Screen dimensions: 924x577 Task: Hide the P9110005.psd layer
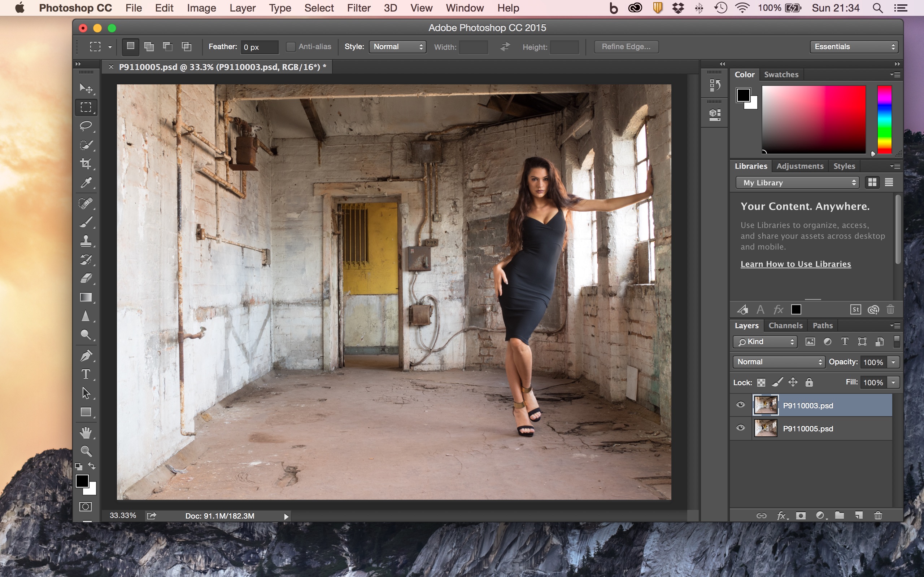(740, 428)
